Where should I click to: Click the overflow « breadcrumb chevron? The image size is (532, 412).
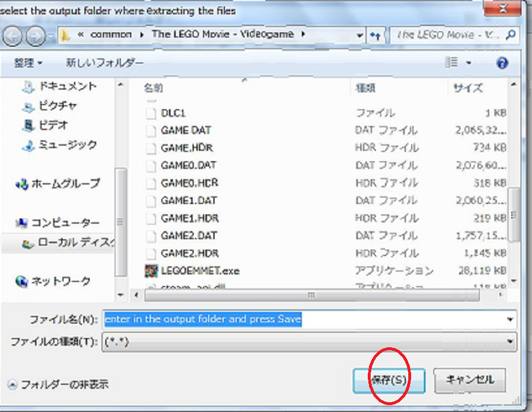pos(80,34)
